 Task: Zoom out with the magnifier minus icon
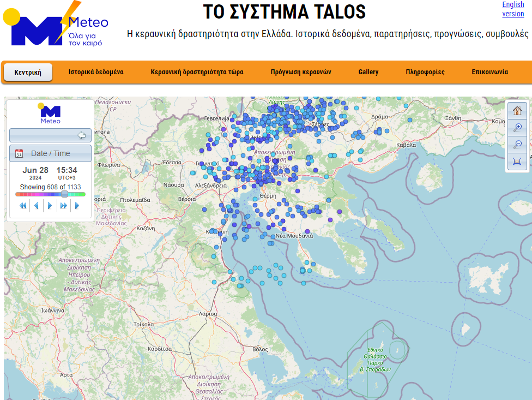point(517,144)
